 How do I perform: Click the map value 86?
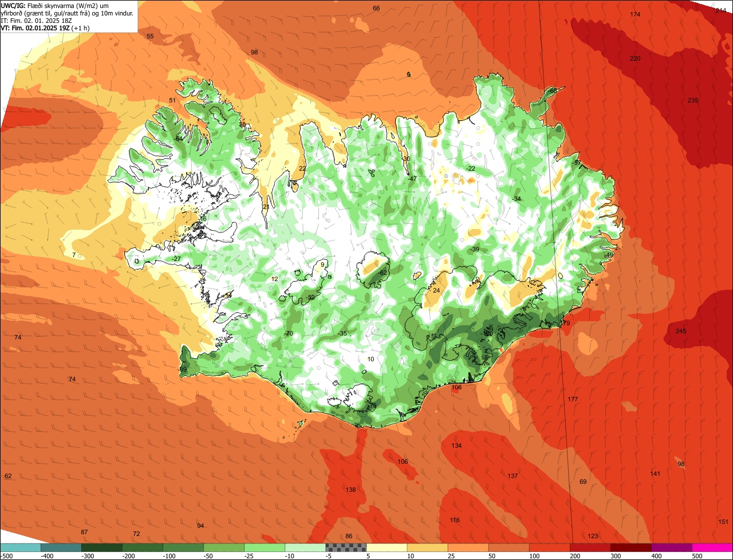click(x=349, y=536)
